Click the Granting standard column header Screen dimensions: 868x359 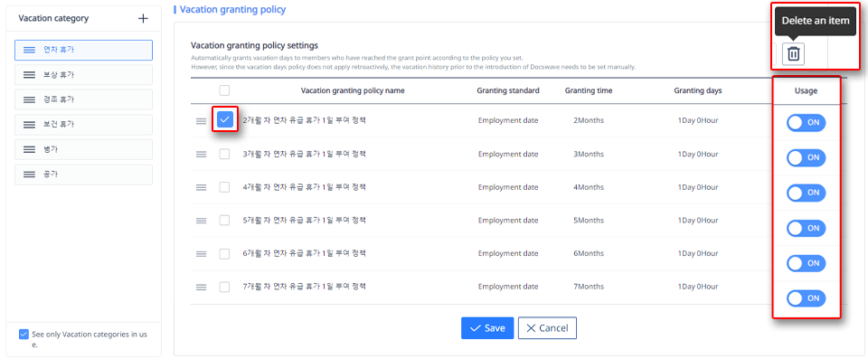508,90
